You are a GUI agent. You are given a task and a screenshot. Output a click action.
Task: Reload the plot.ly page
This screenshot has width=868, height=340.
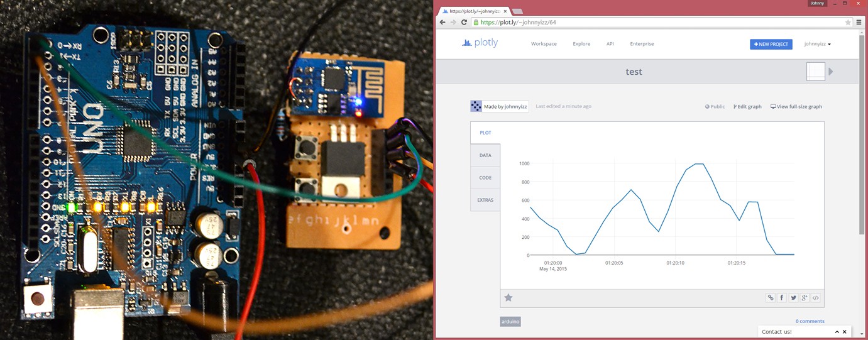coord(464,22)
